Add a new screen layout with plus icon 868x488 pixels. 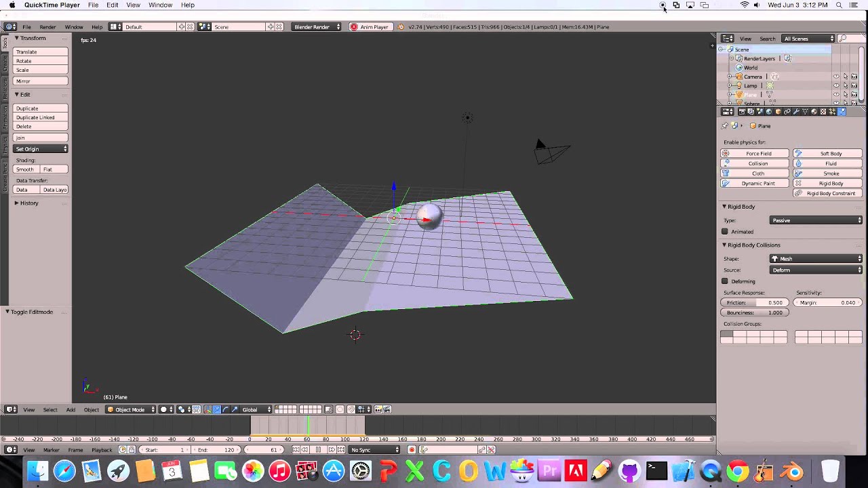pyautogui.click(x=181, y=26)
